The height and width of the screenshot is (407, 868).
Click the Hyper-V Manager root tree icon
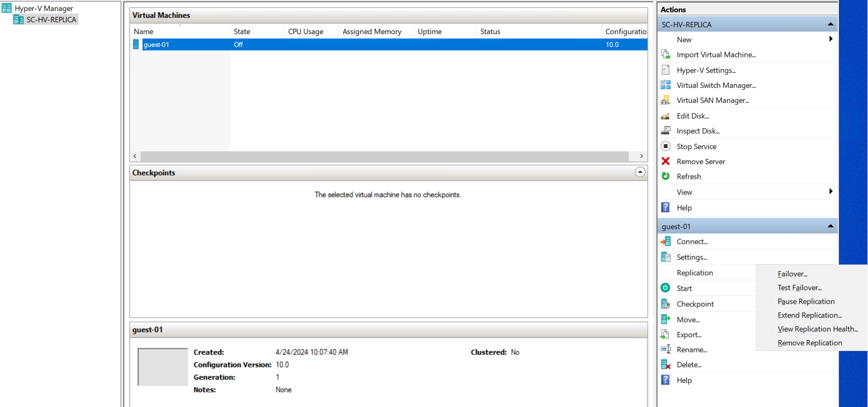tap(7, 8)
